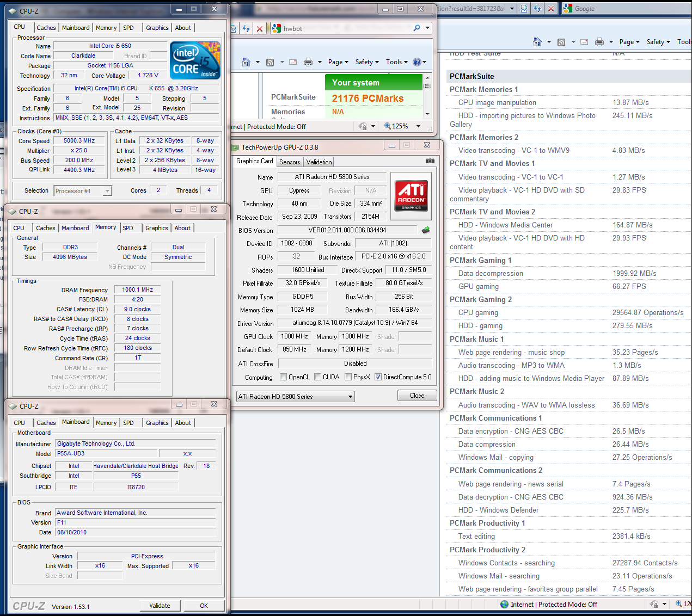Click the GPU-Z BIOS save chip icon
Viewport: 692px width, 616px height.
426,230
